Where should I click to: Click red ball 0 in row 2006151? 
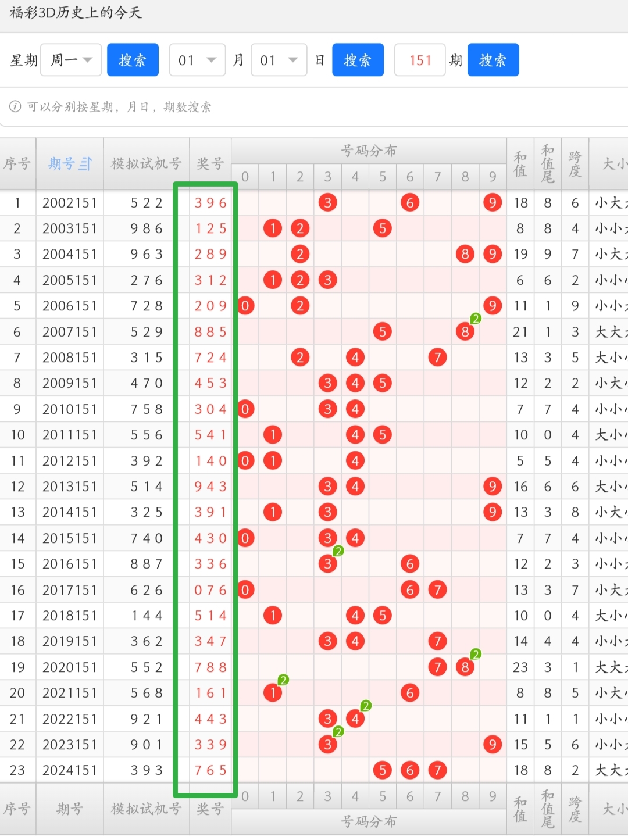(x=245, y=306)
